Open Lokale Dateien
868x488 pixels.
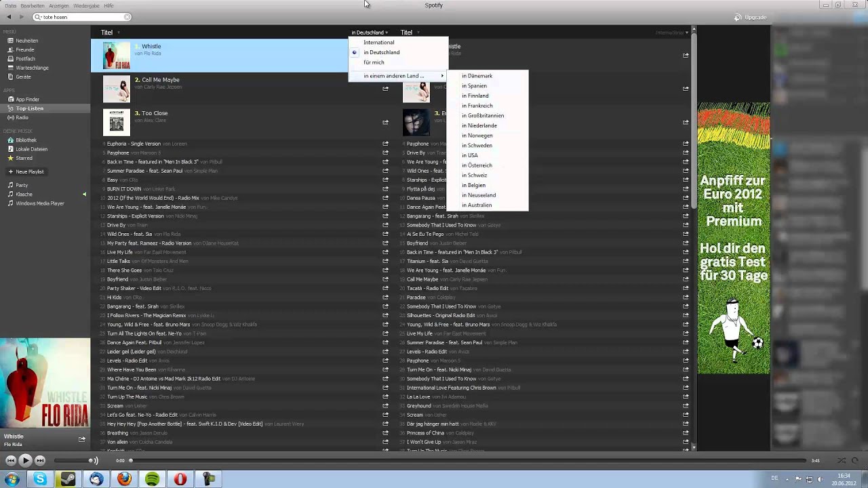pyautogui.click(x=31, y=149)
